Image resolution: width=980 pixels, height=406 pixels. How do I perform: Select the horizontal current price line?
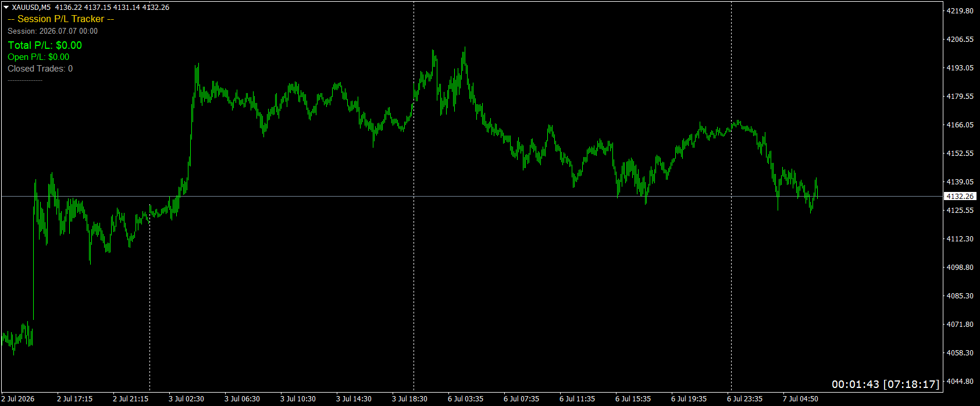[x=471, y=197]
